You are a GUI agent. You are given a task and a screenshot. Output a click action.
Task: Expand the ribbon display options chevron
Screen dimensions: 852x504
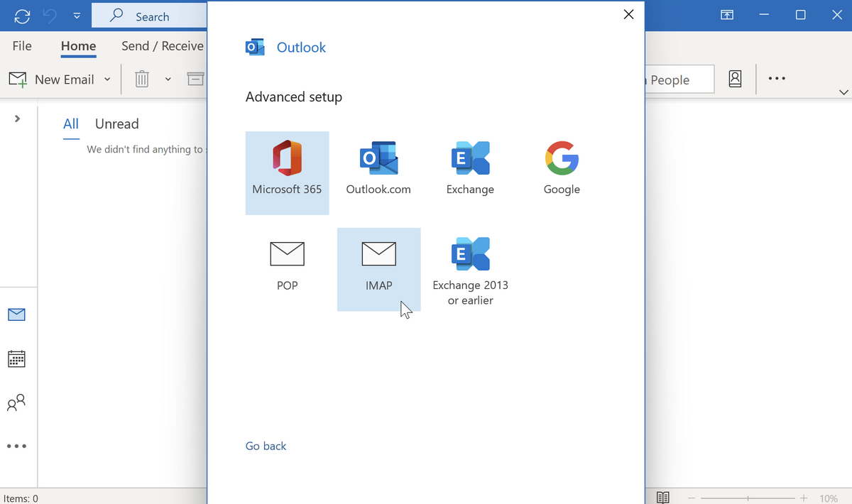tap(843, 92)
